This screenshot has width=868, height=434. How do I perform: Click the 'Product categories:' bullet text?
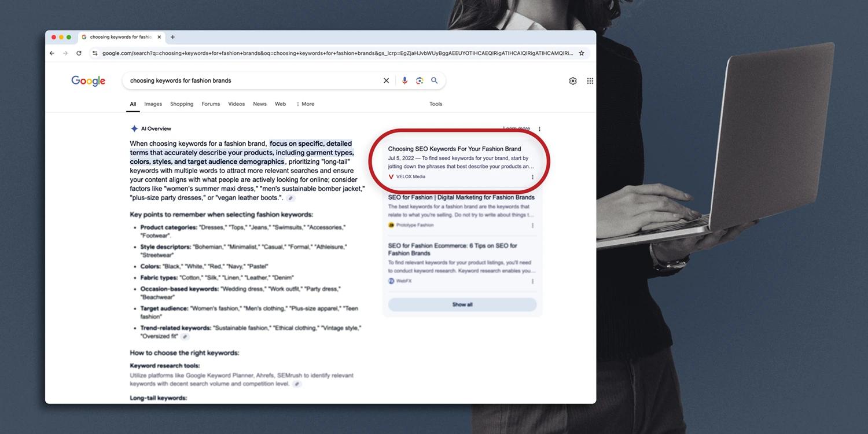[168, 227]
